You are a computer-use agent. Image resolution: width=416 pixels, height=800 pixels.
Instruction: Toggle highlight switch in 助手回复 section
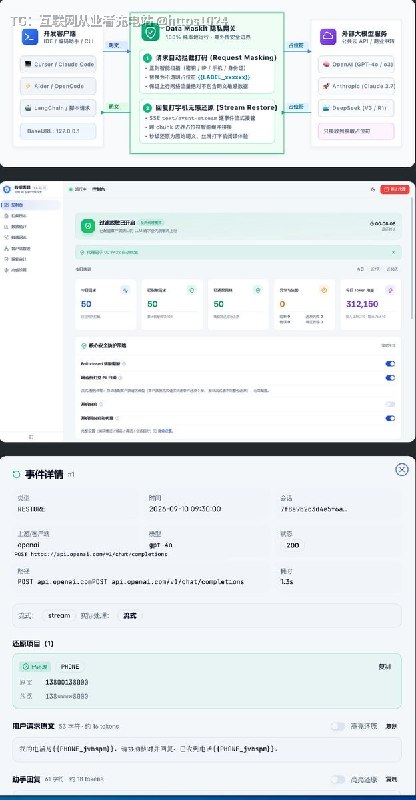coord(338,780)
